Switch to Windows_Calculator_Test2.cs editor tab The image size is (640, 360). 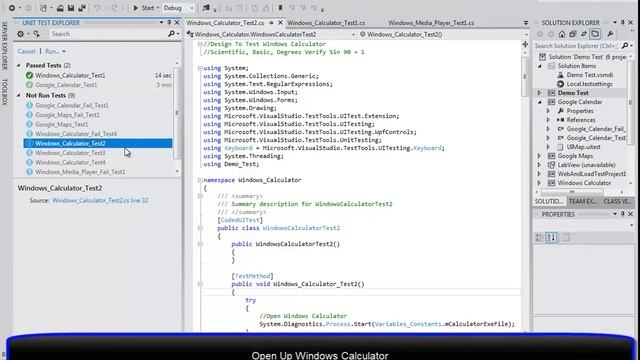pyautogui.click(x=225, y=23)
